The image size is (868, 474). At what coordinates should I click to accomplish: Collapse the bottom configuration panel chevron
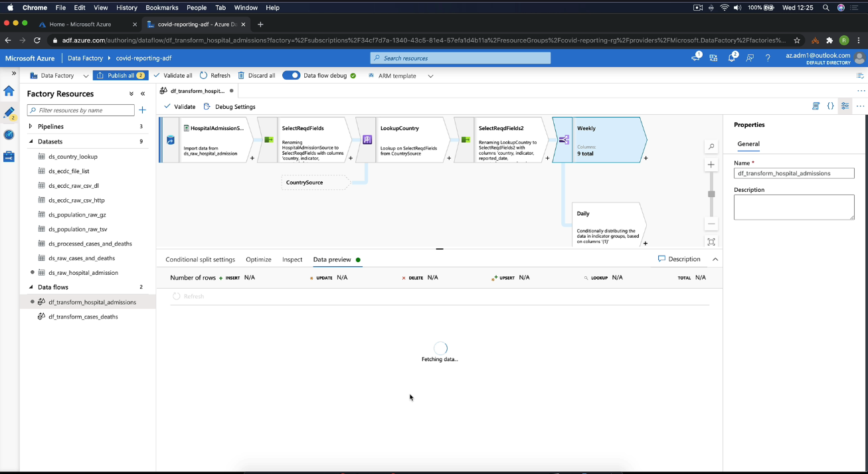coord(715,259)
